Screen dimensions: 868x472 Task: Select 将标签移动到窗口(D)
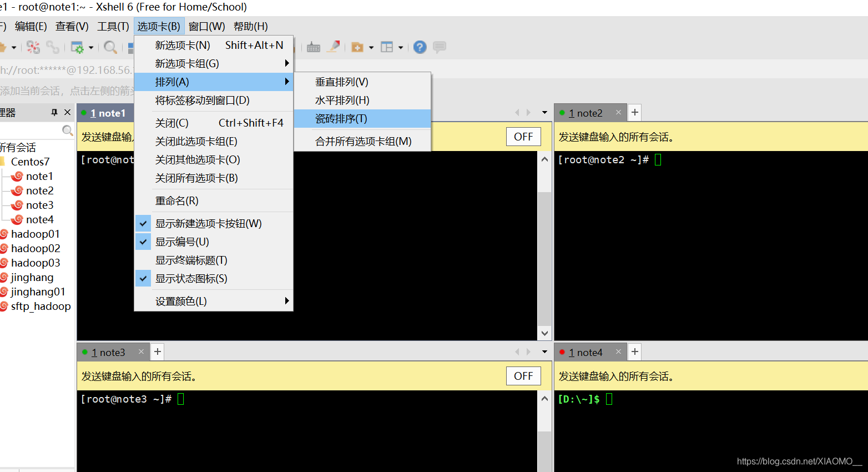click(214, 100)
